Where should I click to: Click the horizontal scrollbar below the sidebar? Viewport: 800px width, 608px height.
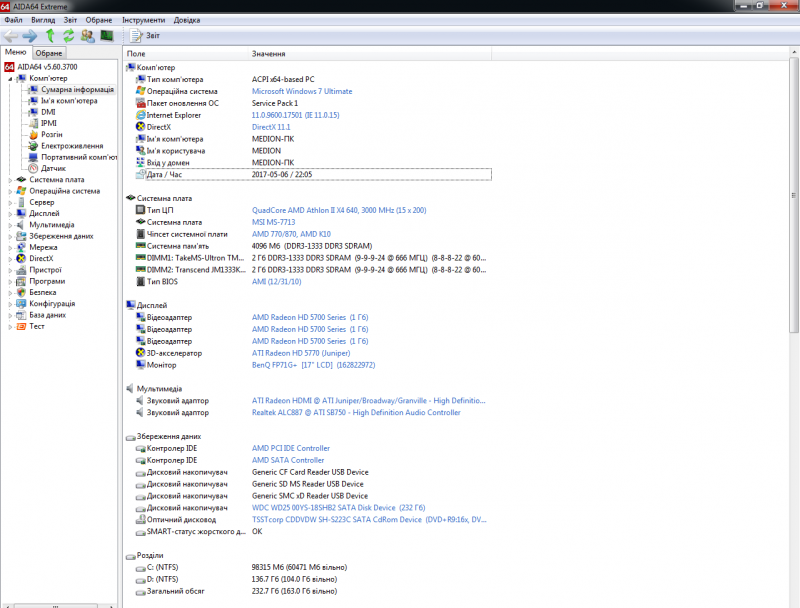[55, 603]
